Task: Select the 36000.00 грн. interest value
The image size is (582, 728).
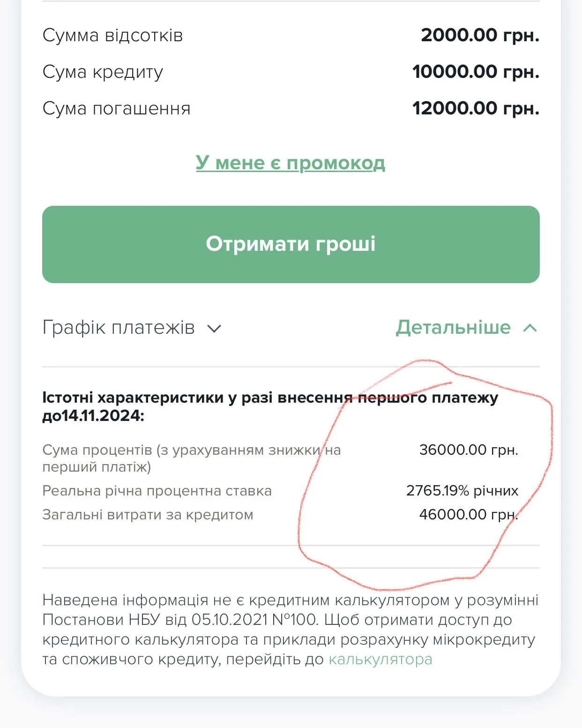Action: point(469,450)
